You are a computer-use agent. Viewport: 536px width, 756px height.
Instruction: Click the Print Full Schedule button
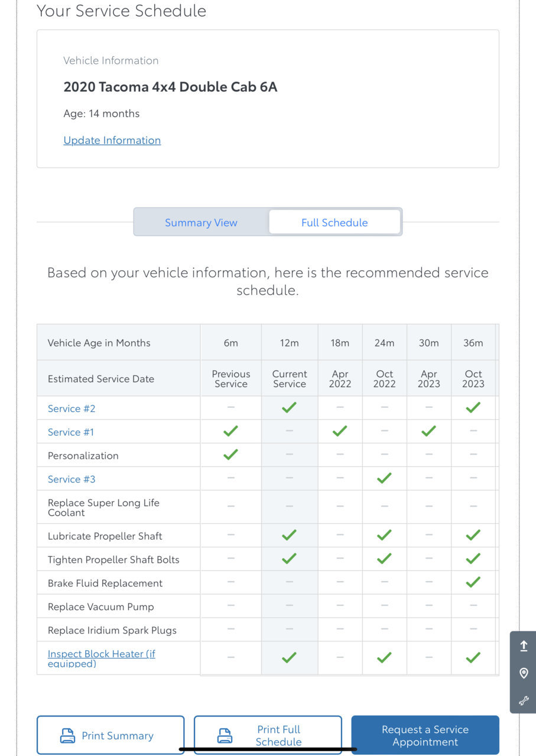point(268,735)
